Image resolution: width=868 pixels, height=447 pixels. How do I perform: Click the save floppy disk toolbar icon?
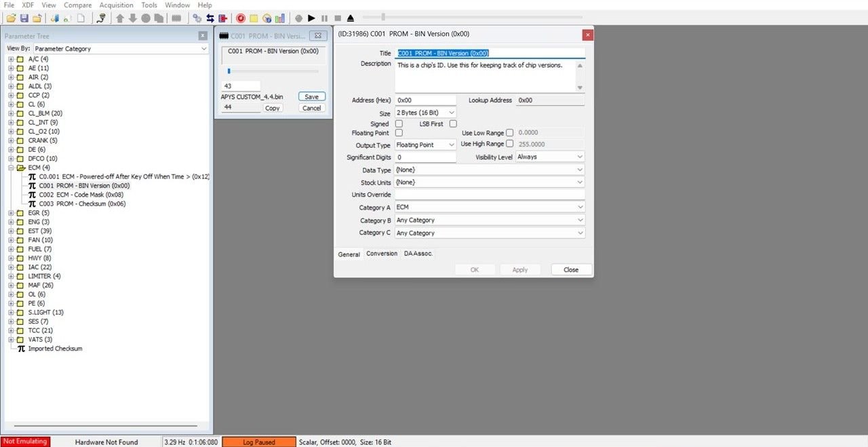24,18
